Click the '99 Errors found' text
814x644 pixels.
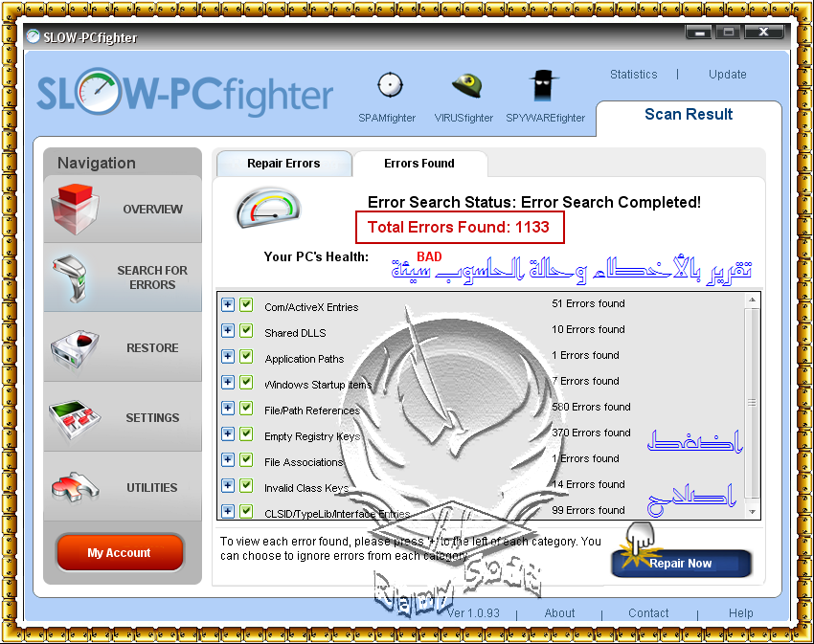coord(588,510)
